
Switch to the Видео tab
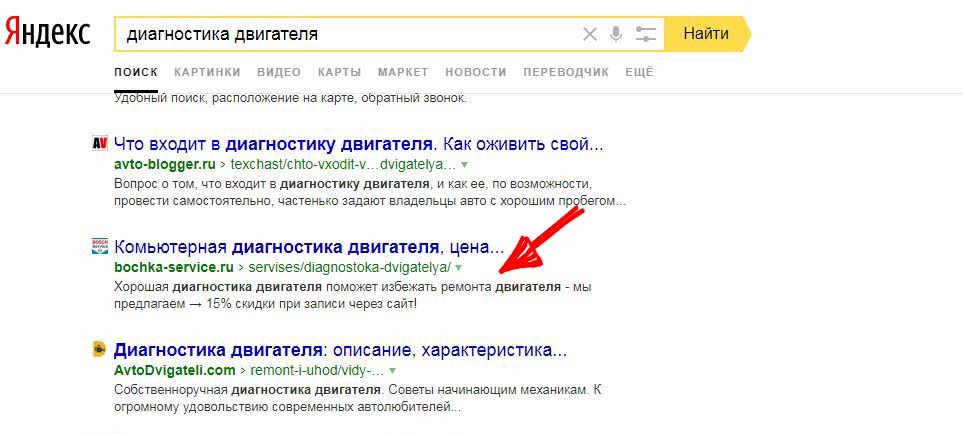pos(279,72)
